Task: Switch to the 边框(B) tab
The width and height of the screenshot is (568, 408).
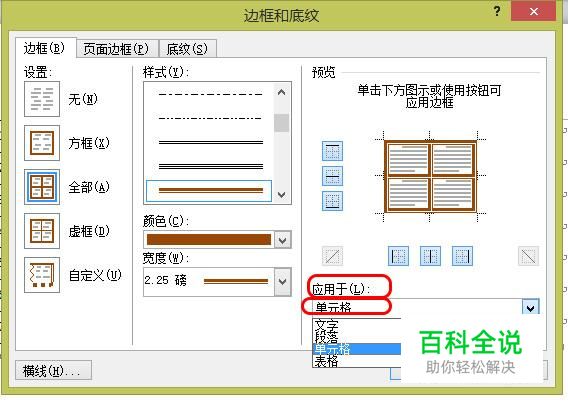Action: (x=46, y=48)
